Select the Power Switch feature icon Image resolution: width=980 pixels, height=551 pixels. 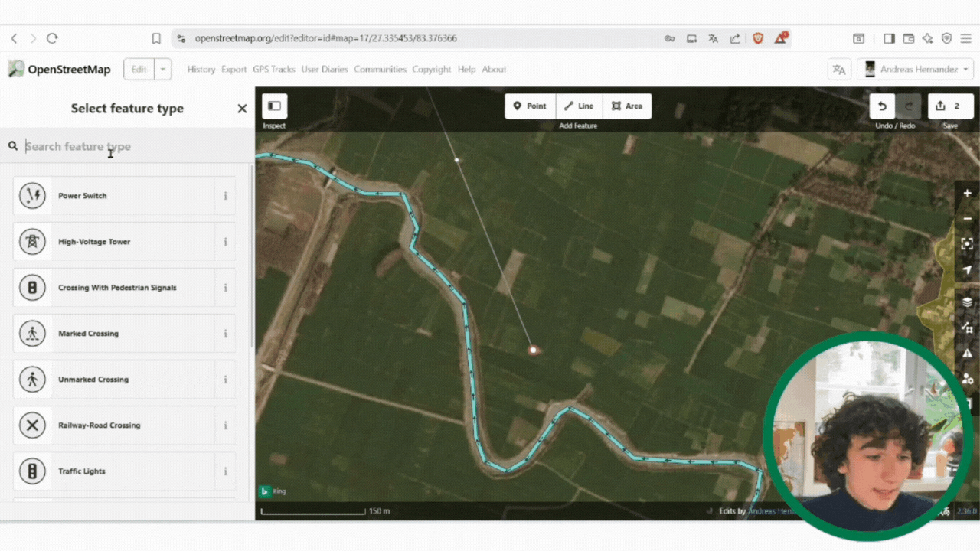pos(32,196)
